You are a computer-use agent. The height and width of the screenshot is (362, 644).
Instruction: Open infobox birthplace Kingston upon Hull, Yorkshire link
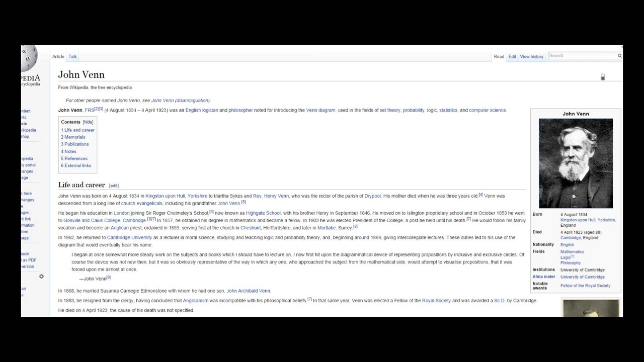(x=588, y=220)
